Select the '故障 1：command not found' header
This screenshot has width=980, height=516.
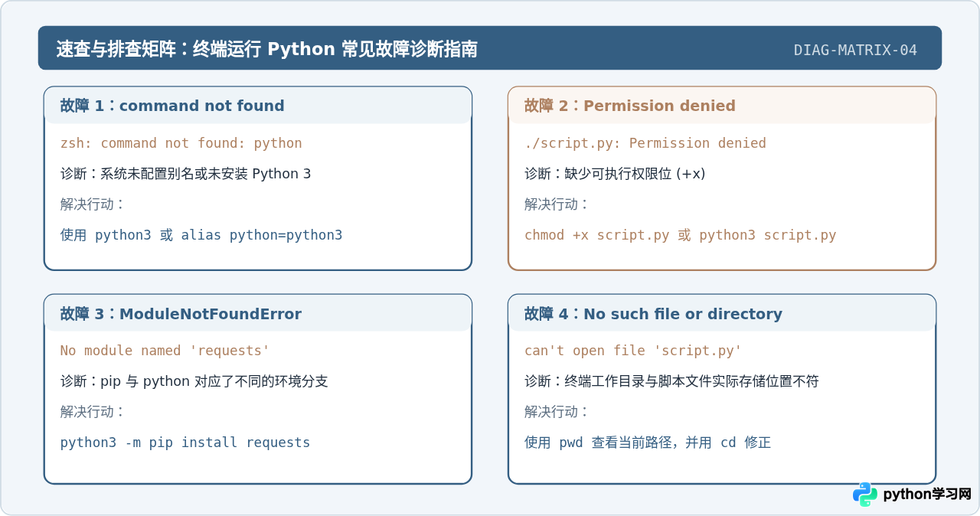point(258,106)
